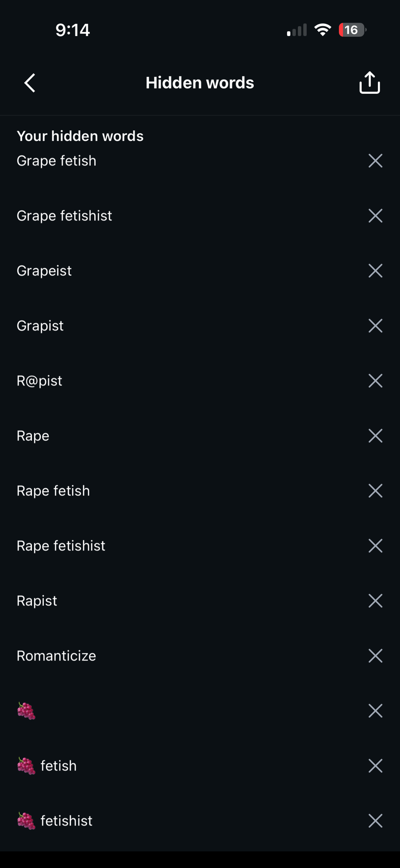The width and height of the screenshot is (400, 868).
Task: Tap the back arrow icon
Action: click(x=30, y=83)
